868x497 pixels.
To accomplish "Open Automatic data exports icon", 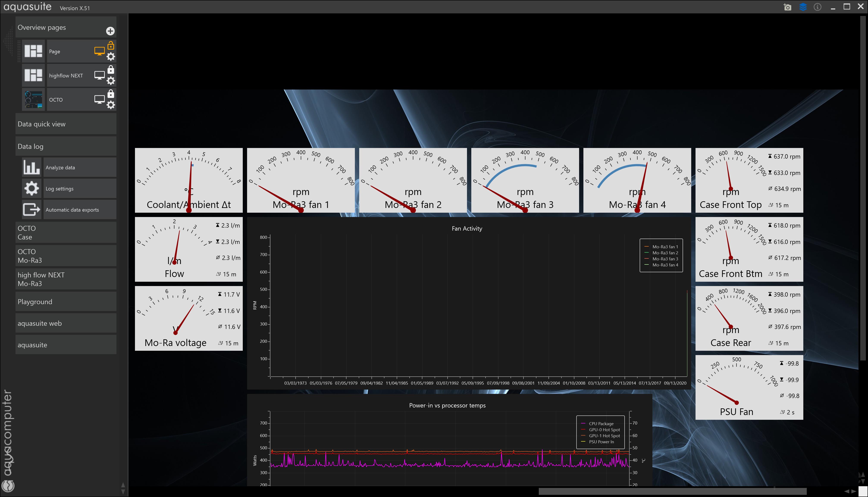I will [31, 210].
